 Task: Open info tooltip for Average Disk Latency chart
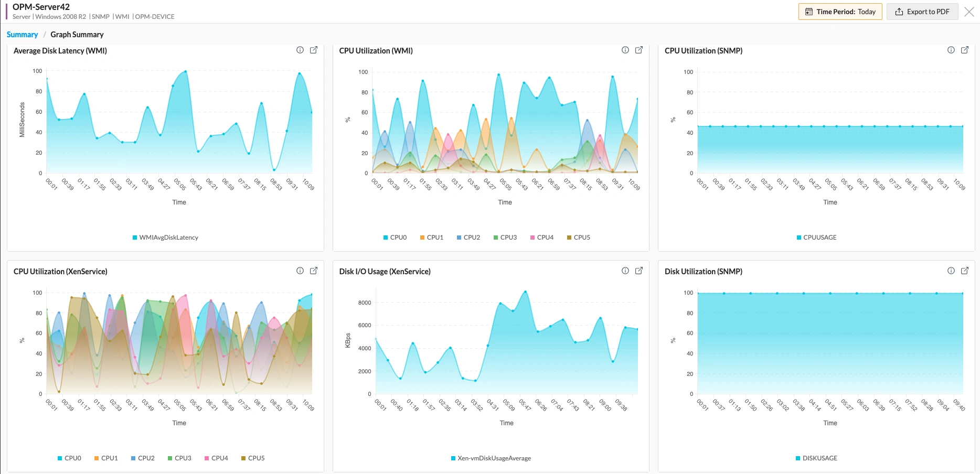pyautogui.click(x=300, y=50)
